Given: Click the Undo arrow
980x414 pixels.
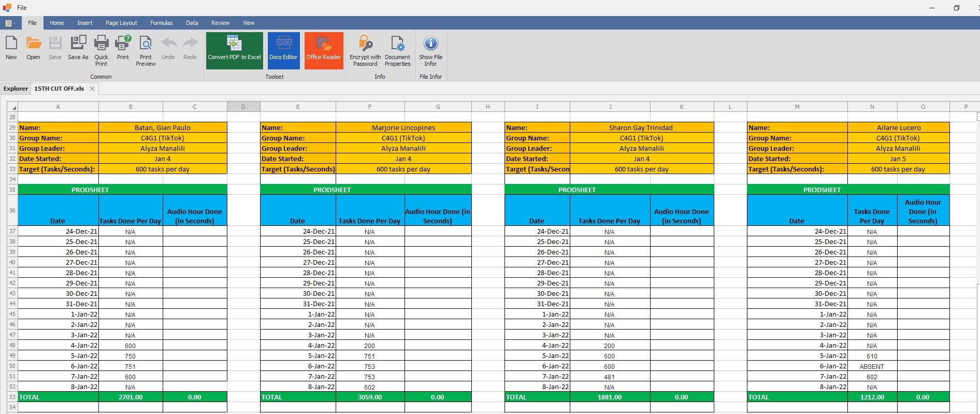Looking at the screenshot, I should 168,43.
